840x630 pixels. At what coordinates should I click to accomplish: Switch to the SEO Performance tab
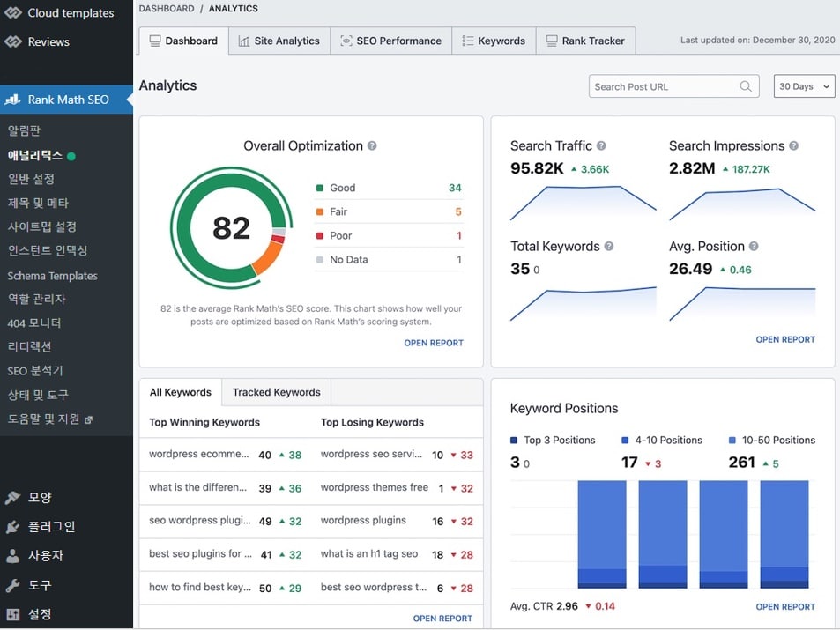coord(391,41)
